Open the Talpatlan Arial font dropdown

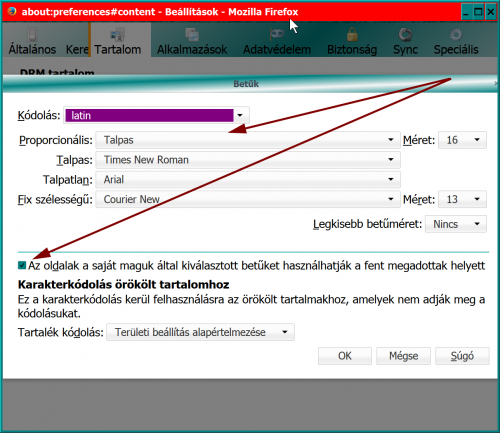coord(248,179)
